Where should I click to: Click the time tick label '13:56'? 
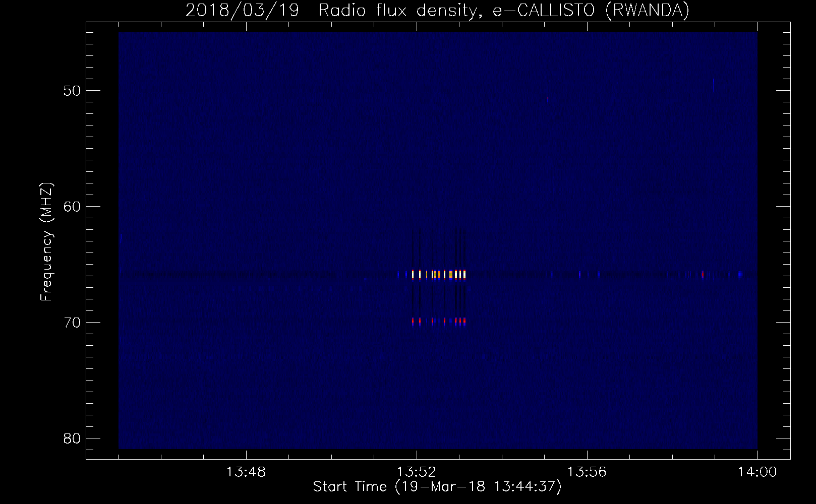coord(587,472)
